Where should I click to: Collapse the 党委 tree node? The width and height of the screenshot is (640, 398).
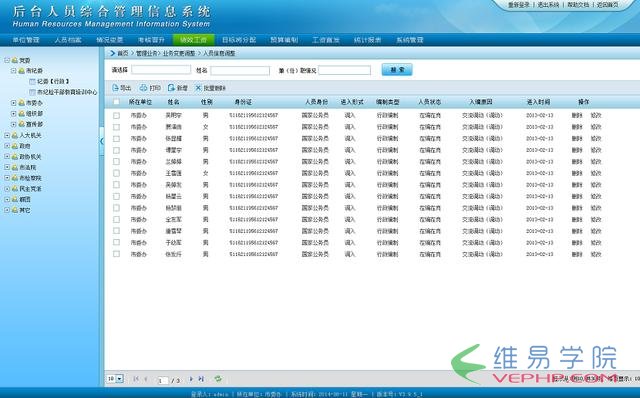tap(7, 60)
